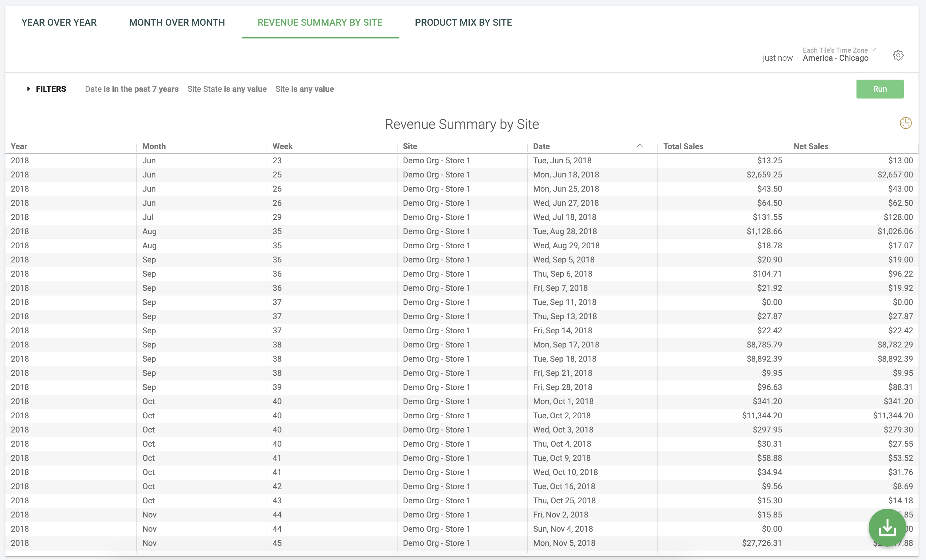Click the date cell Tue, Jun 5, 2018
This screenshot has height=560, width=926.
pos(562,160)
